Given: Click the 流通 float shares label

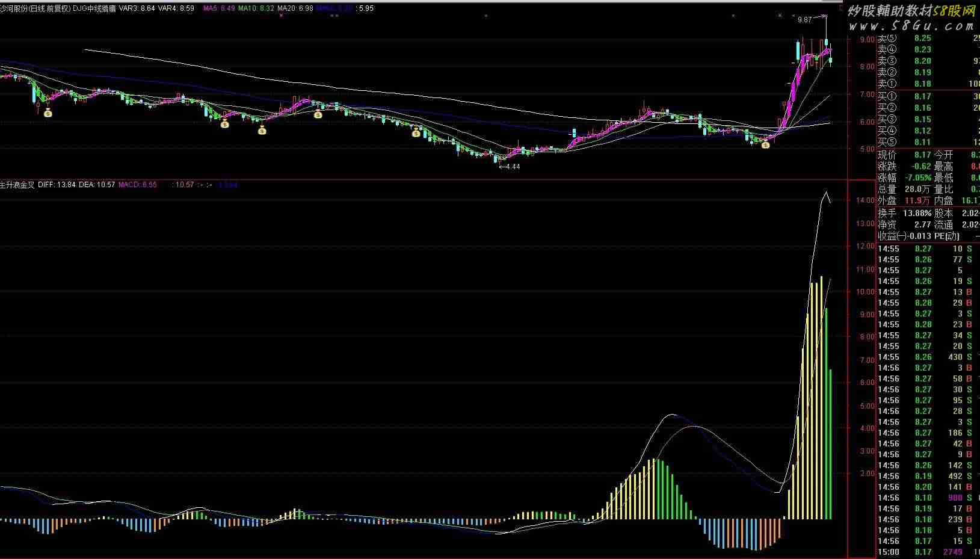Looking at the screenshot, I should (944, 224).
